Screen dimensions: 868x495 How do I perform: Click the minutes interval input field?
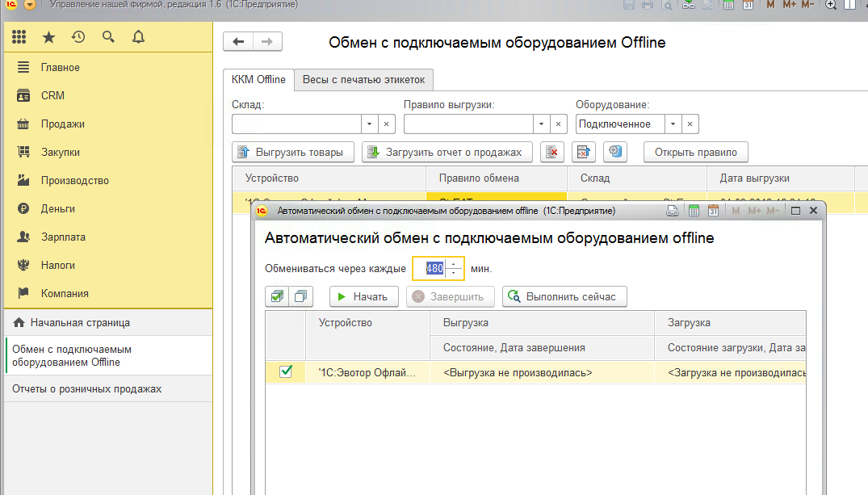tap(430, 268)
